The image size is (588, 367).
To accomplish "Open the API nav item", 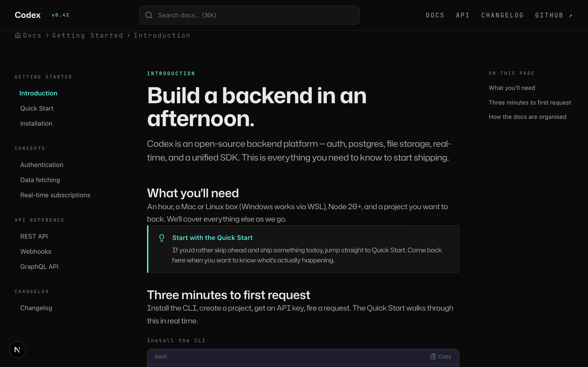I will [x=463, y=15].
